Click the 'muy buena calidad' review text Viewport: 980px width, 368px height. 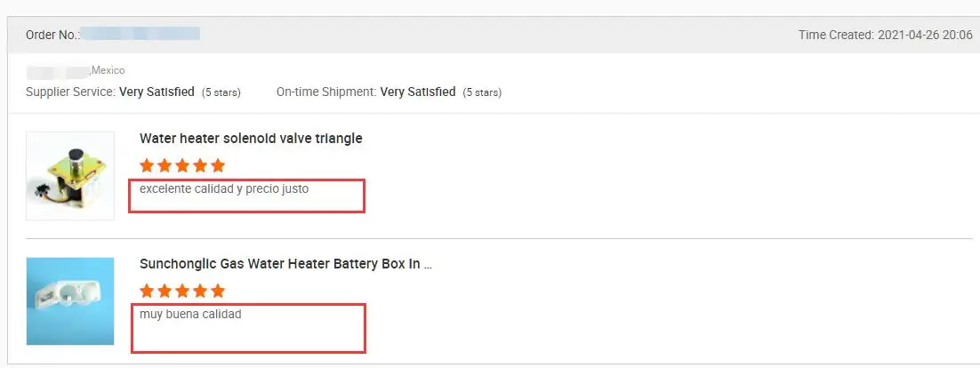[190, 314]
